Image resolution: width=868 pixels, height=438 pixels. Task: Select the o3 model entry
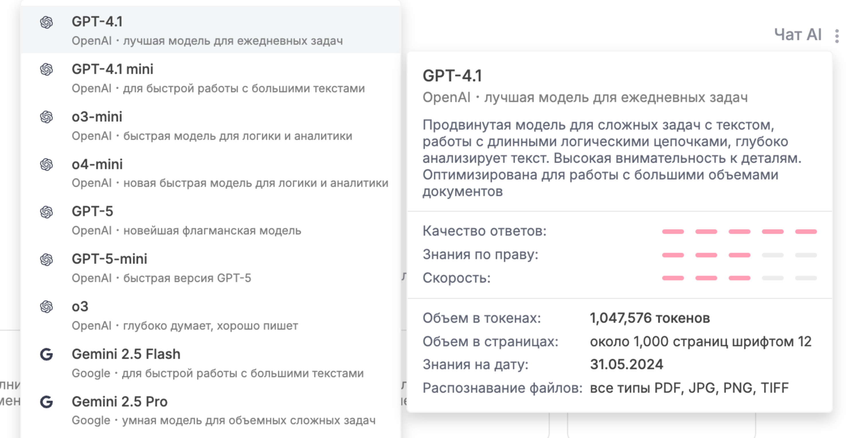[211, 315]
